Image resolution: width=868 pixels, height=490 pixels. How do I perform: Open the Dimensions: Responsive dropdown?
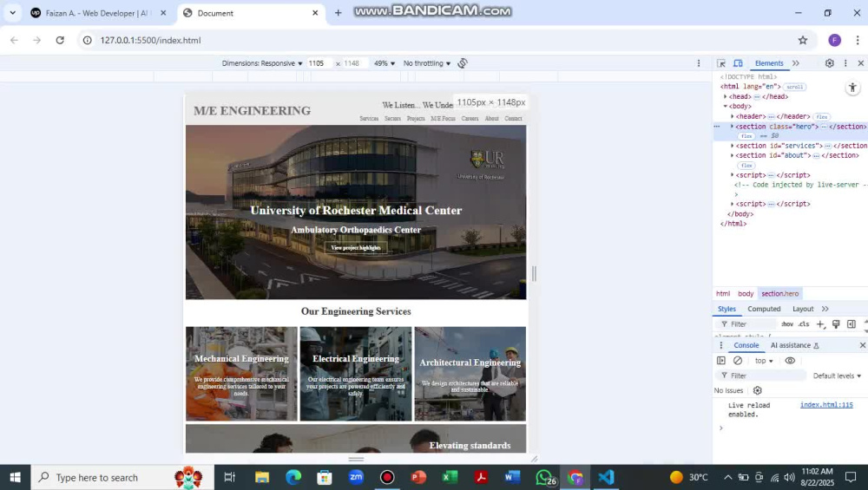262,63
